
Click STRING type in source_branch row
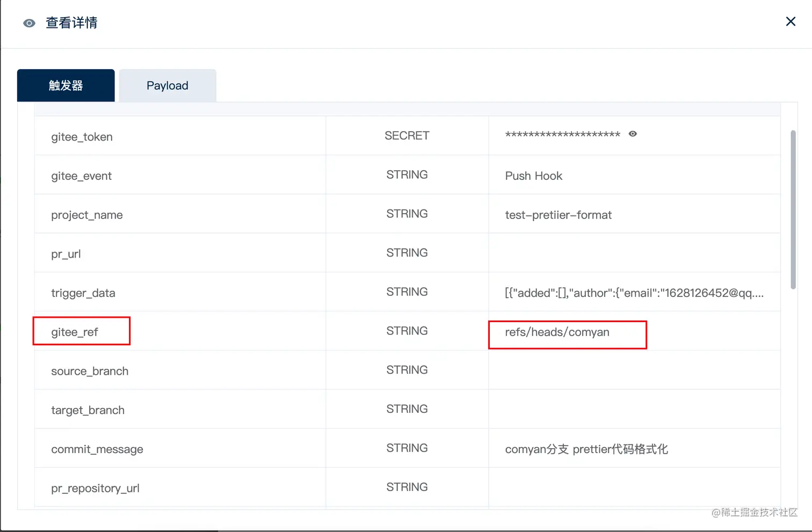pyautogui.click(x=407, y=370)
